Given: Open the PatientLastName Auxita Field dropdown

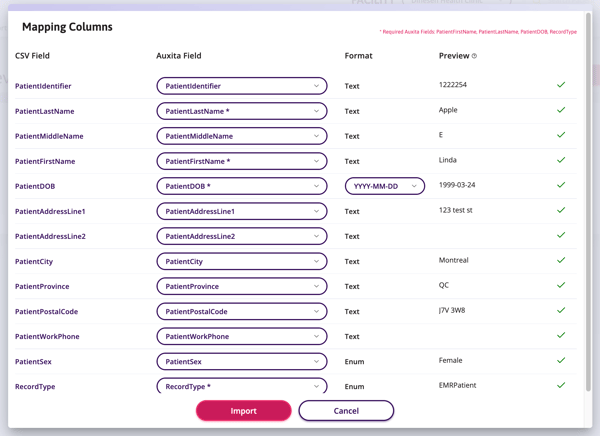Looking at the screenshot, I should coord(242,111).
